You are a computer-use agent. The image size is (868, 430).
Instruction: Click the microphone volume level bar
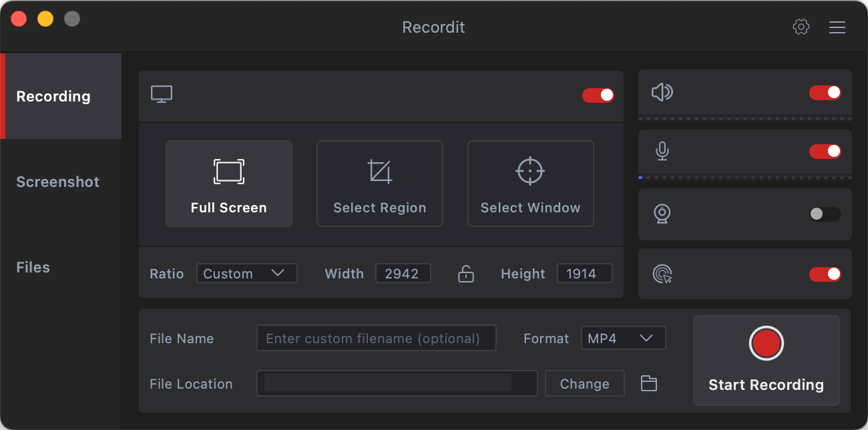click(x=744, y=178)
